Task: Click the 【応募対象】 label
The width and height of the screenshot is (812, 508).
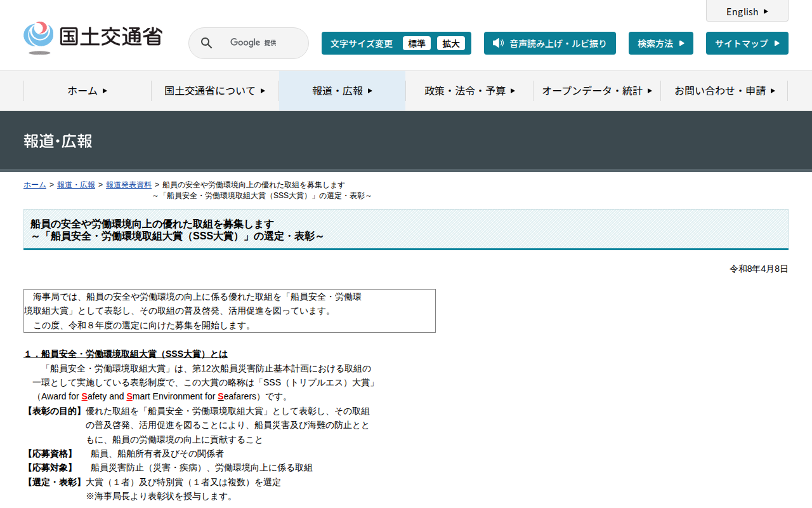Action: point(49,467)
